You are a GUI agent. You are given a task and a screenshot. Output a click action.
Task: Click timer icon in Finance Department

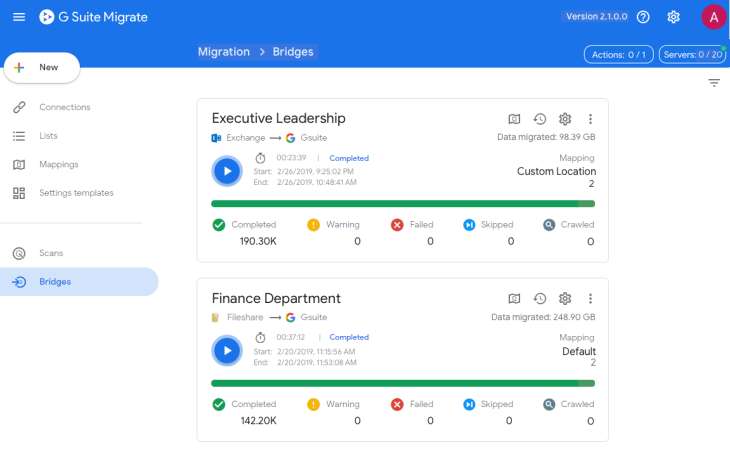pos(260,337)
